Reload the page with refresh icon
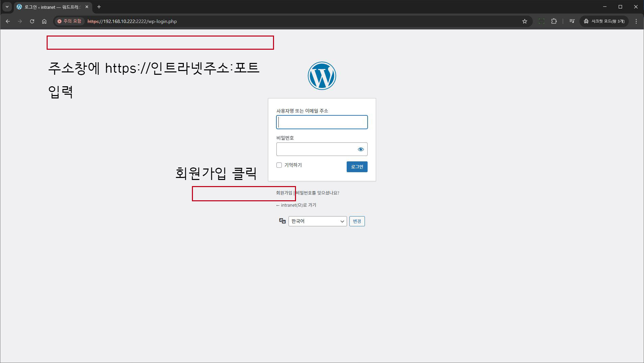 [x=32, y=21]
